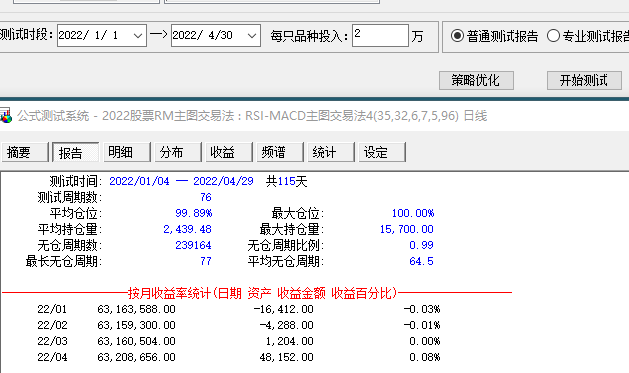This screenshot has width=629, height=373.
Task: Open the 明细 tab
Action: click(x=127, y=152)
